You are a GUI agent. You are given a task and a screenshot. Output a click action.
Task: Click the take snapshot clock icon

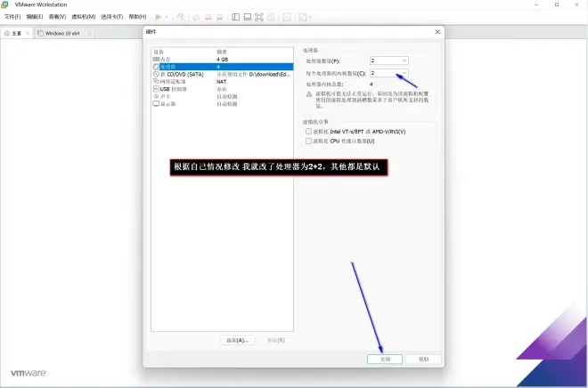[x=196, y=17]
